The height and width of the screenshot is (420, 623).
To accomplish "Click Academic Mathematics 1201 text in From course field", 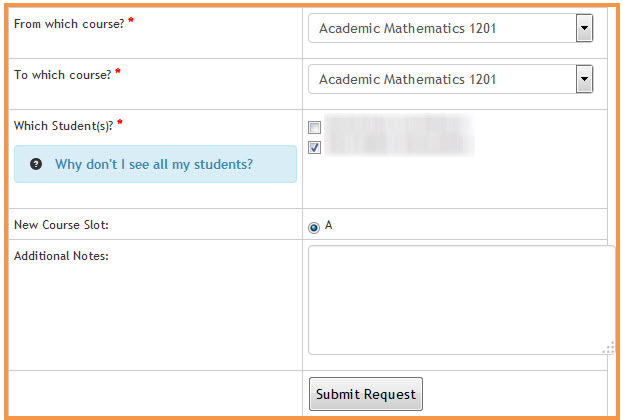I will click(407, 29).
